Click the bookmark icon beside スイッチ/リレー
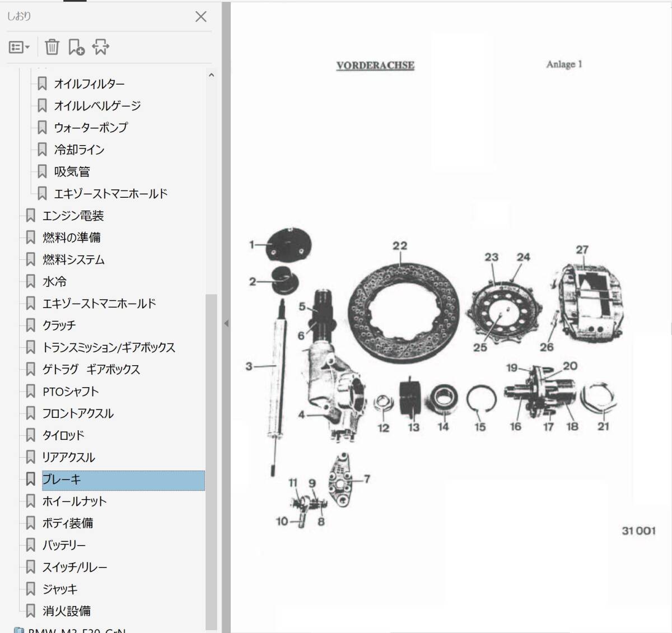This screenshot has width=672, height=633. pos(31,567)
